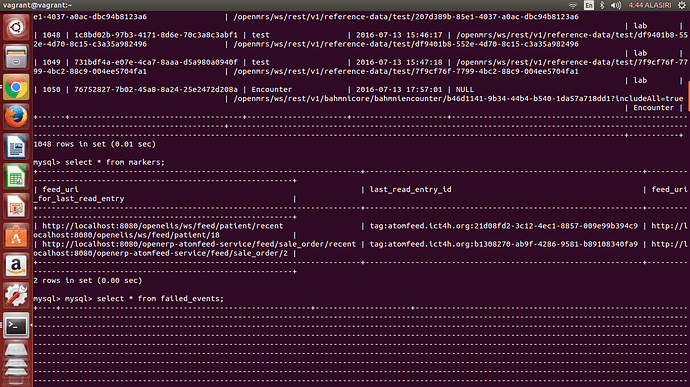Open the En keyboard language indicator
The width and height of the screenshot is (690, 387).
(589, 5)
